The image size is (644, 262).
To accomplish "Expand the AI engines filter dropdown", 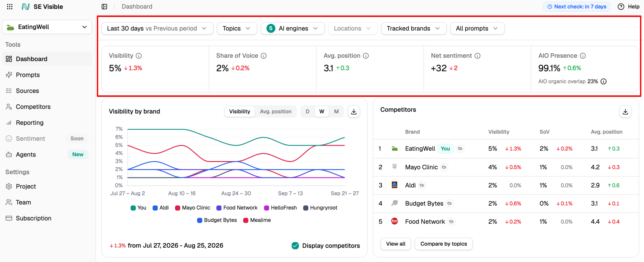I will pos(293,28).
